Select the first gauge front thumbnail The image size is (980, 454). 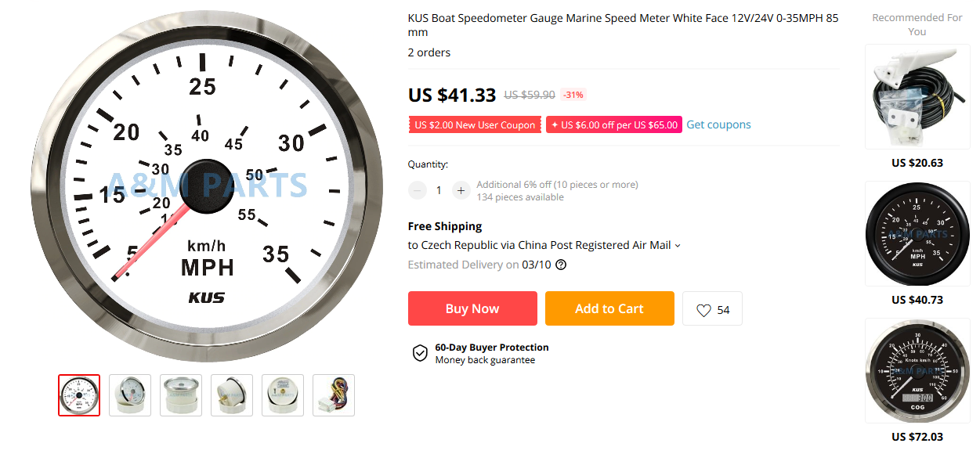tap(79, 395)
